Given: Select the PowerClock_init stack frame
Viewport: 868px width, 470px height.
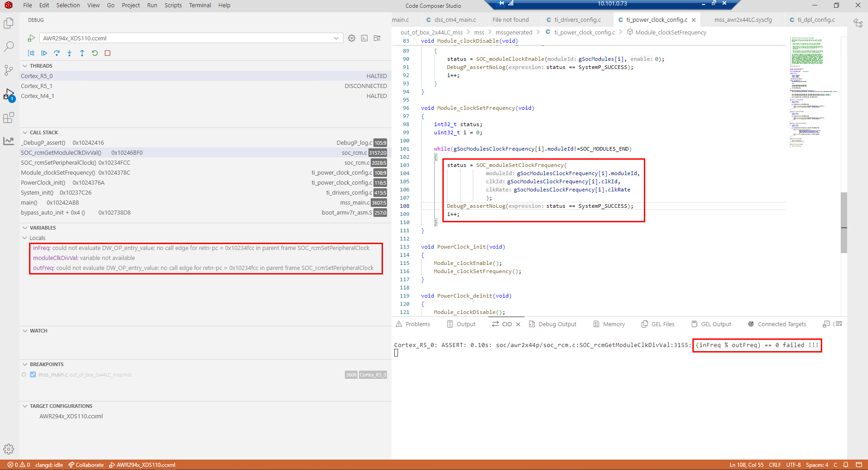Looking at the screenshot, I should 205,183.
